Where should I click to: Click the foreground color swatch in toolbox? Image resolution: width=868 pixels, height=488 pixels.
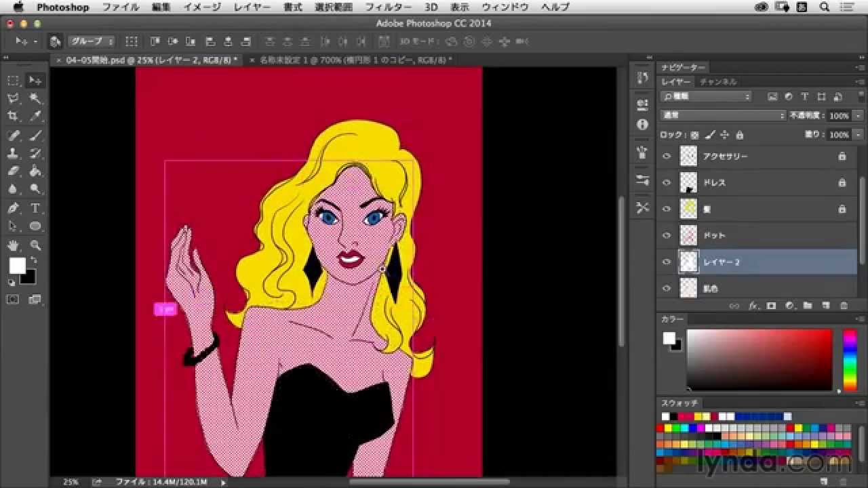click(x=17, y=266)
